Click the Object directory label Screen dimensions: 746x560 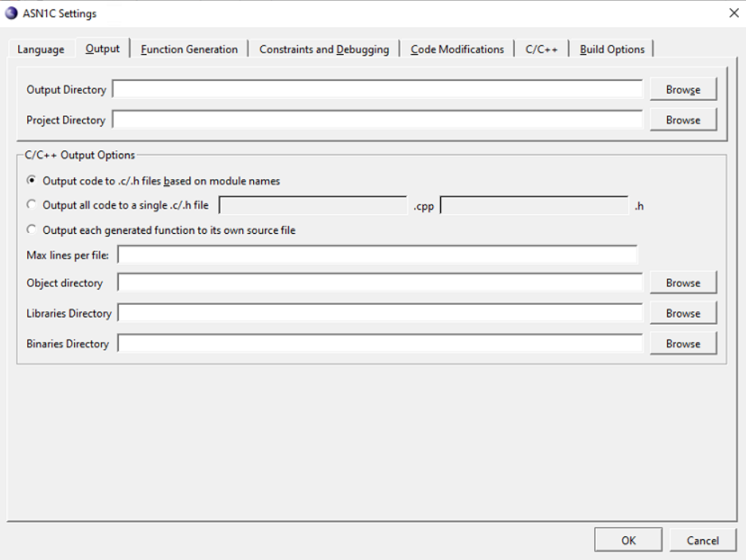tap(64, 283)
